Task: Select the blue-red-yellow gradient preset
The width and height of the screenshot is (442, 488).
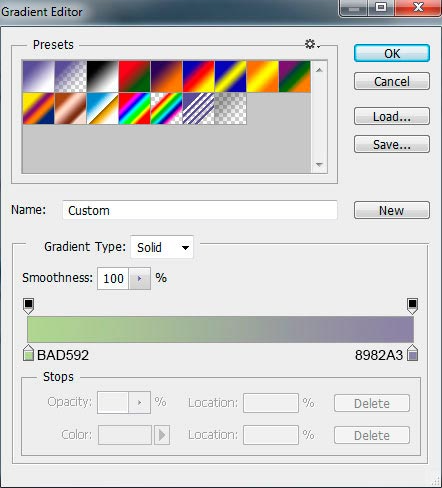Action: (198, 76)
